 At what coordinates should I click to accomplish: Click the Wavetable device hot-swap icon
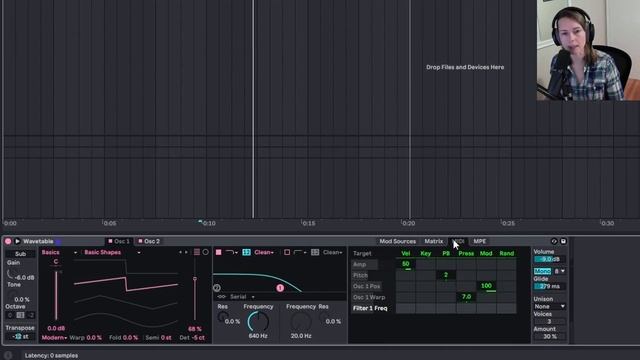pyautogui.click(x=554, y=241)
